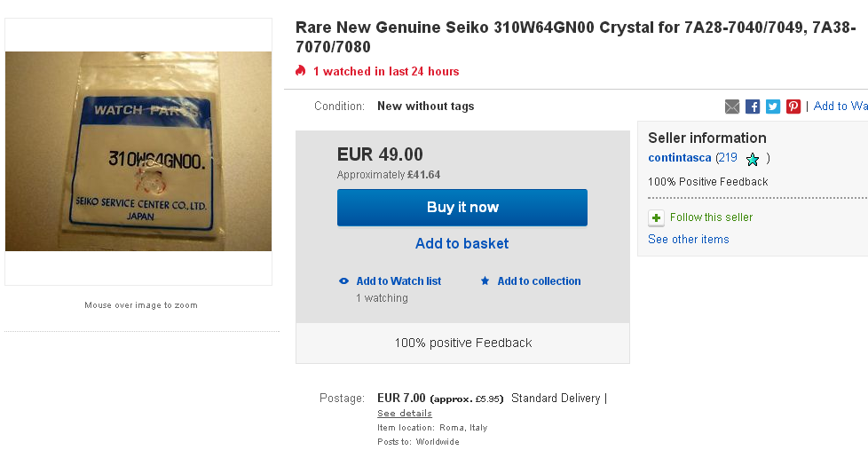
Task: Click the seller's teal feedback star icon
Action: point(753,159)
